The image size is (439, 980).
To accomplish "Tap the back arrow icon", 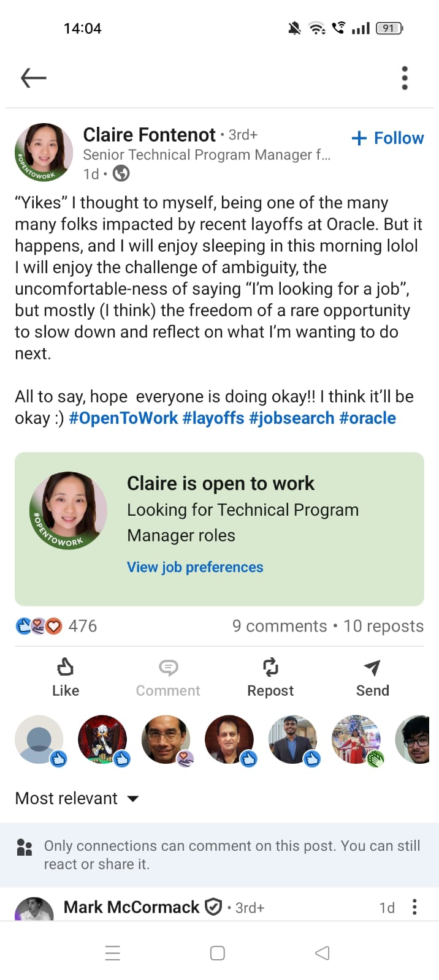I will 34,78.
